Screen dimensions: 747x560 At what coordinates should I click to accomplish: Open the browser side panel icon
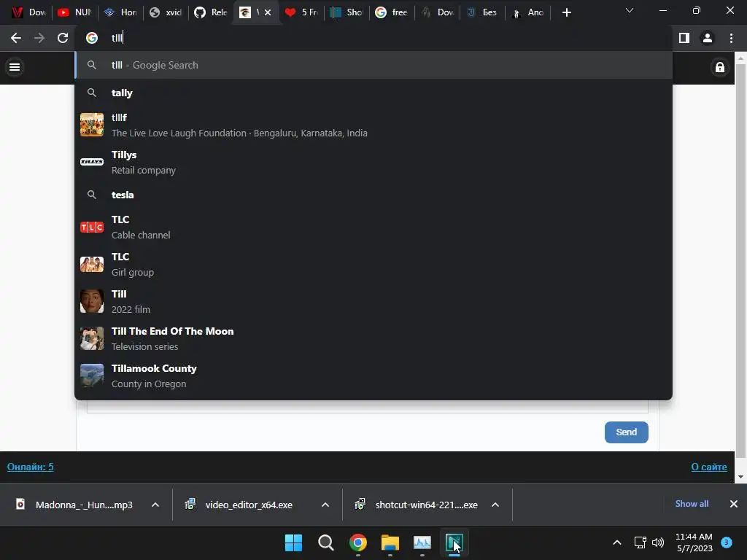point(684,38)
